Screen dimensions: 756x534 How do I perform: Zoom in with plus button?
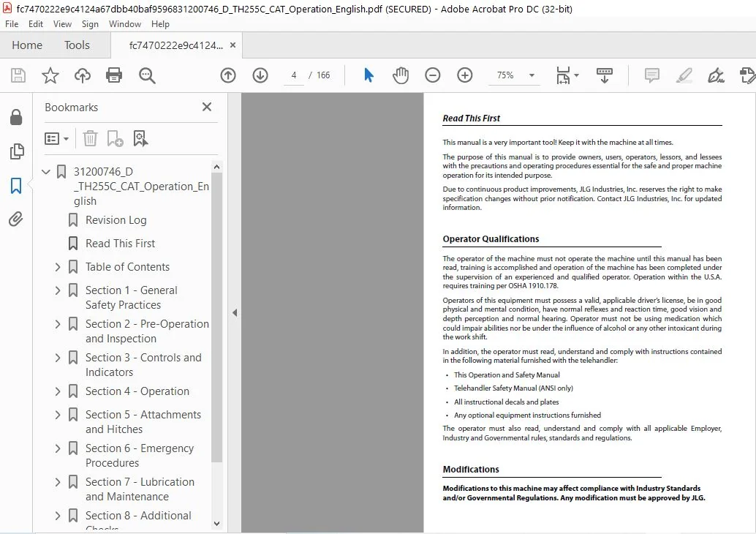click(465, 75)
